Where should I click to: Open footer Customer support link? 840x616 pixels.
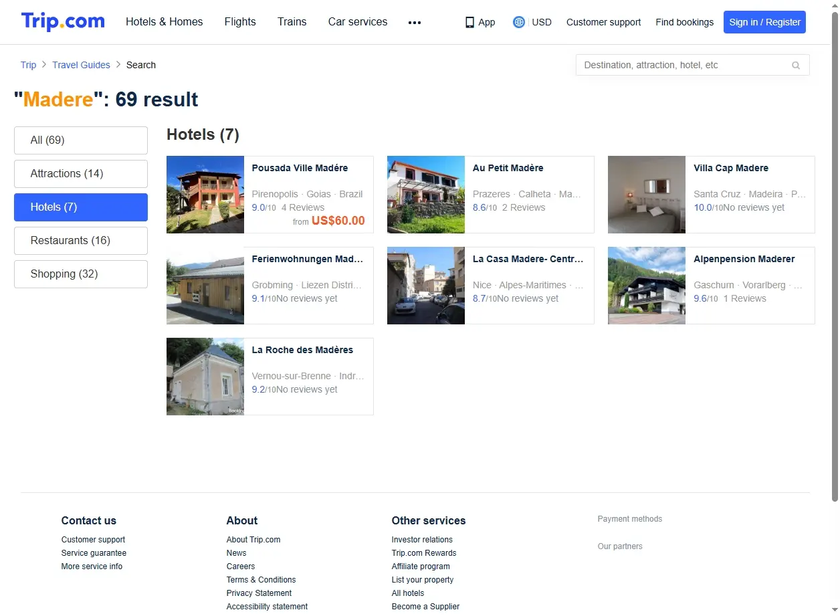click(x=93, y=540)
